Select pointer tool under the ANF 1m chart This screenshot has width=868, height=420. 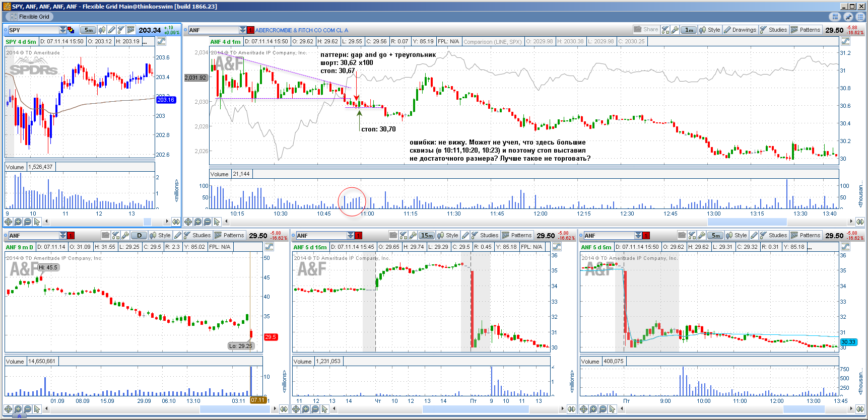click(217, 222)
